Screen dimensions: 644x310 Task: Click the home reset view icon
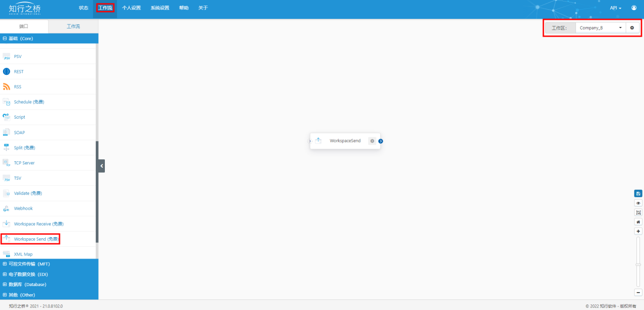638,222
